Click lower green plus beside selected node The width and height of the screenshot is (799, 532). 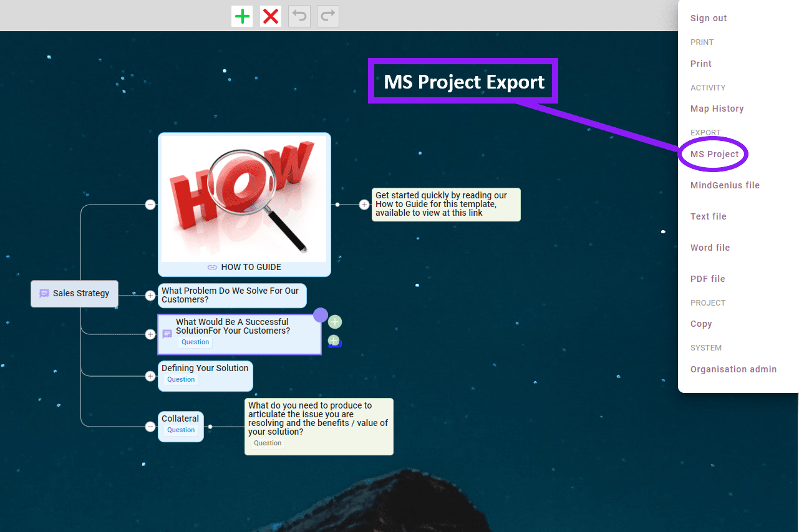(334, 341)
